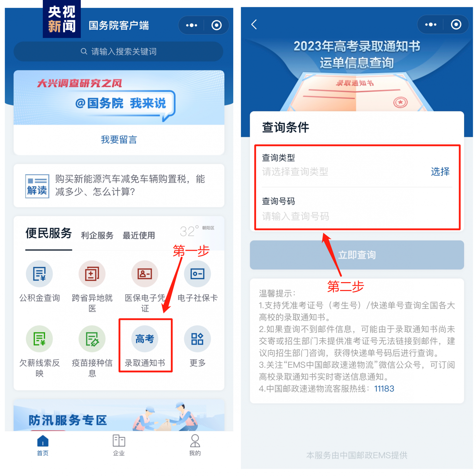This screenshot has height=476, width=476.
Task: Open the 企业 bottom navigation tab
Action: tap(119, 445)
